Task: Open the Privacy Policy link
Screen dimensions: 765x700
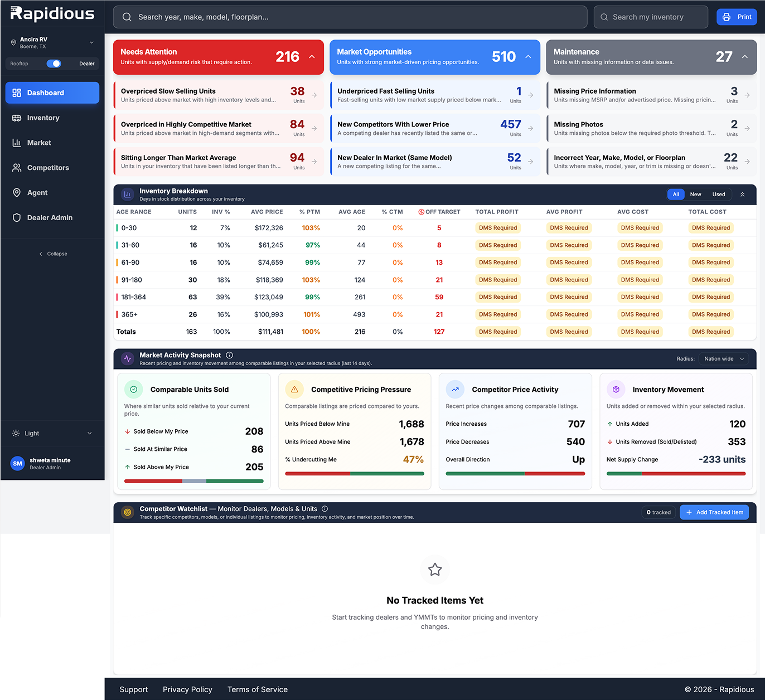Action: (187, 689)
